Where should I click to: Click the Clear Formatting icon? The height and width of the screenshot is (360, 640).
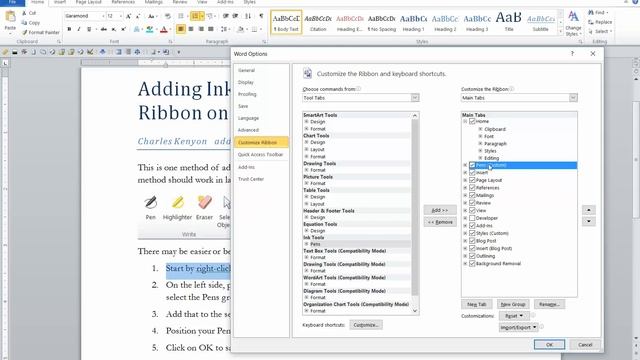[168, 16]
